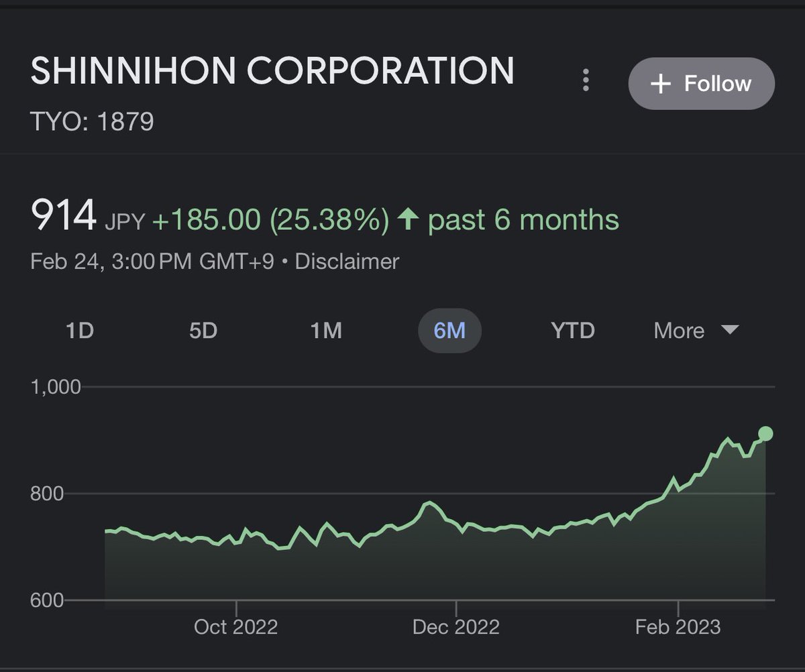Viewport: 805px width, 672px height.
Task: Click the Feb 24, 3:00 PM timestamp
Action: coord(152,261)
